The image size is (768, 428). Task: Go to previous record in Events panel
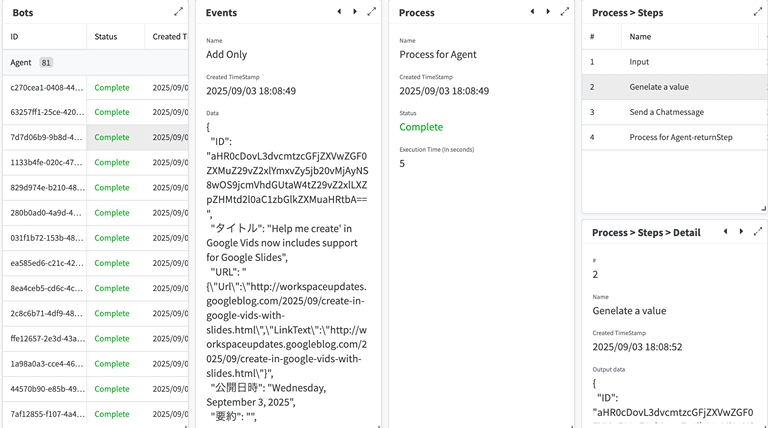tap(339, 12)
